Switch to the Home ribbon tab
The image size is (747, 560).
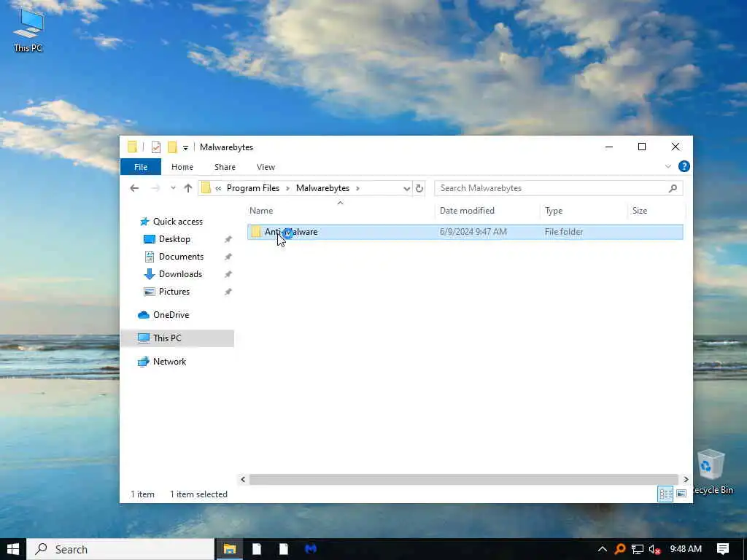[182, 167]
